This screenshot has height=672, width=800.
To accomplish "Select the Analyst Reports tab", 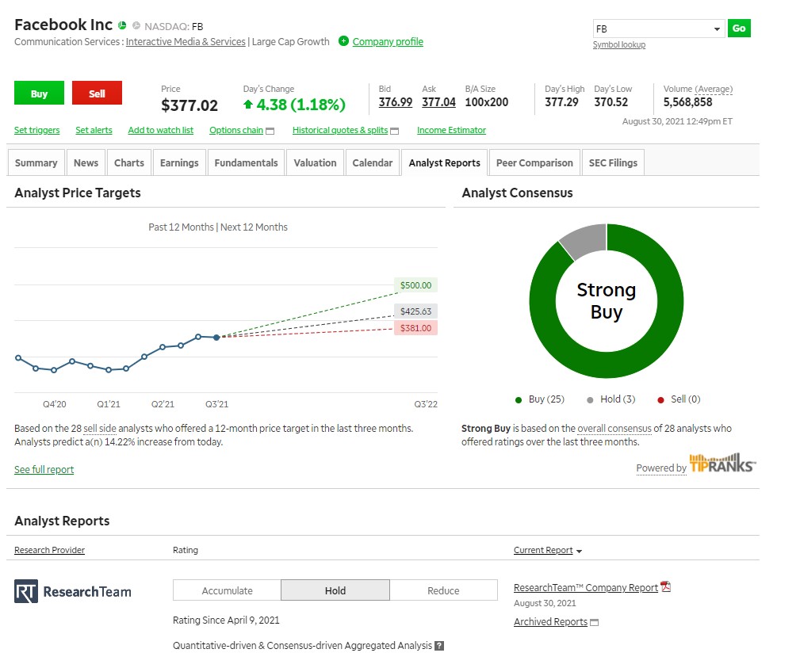I will coord(444,162).
